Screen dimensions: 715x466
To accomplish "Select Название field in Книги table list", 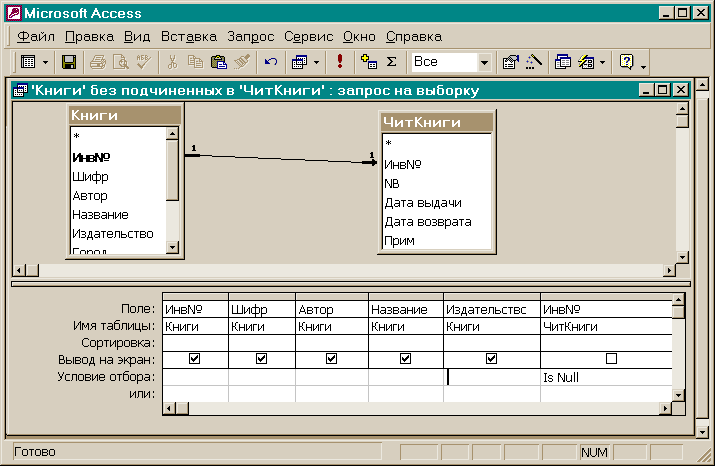I will pos(100,215).
